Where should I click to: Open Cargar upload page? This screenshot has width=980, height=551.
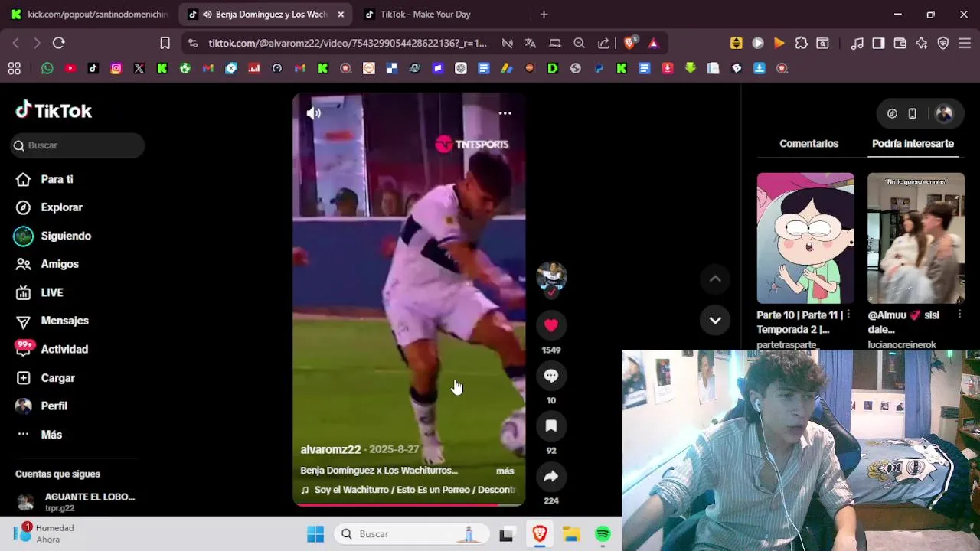(x=57, y=378)
